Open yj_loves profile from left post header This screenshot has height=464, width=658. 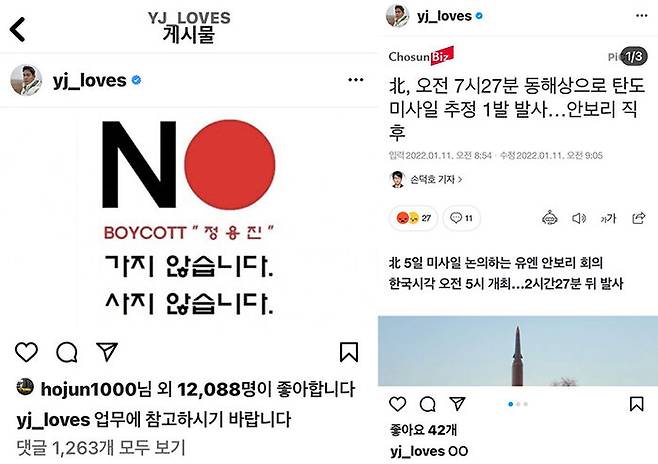89,80
